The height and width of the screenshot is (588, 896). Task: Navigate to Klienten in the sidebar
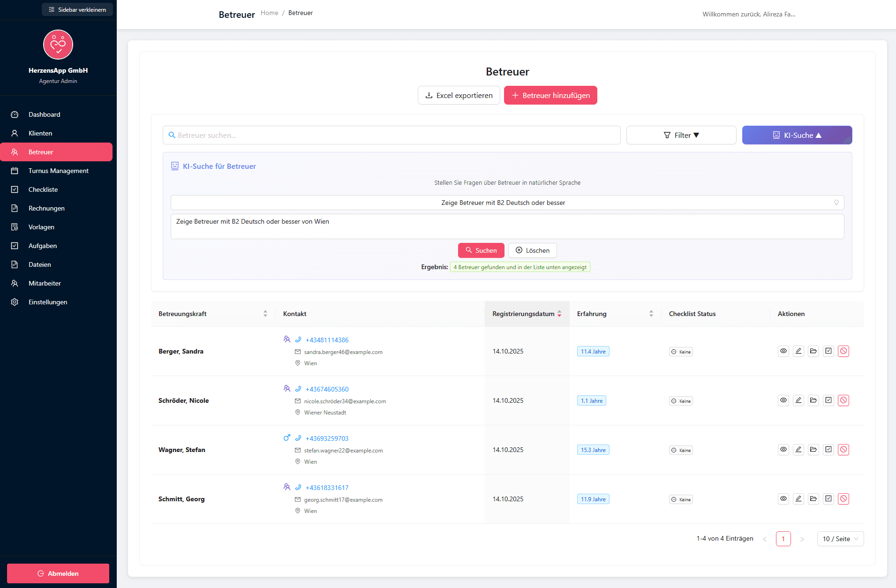40,133
